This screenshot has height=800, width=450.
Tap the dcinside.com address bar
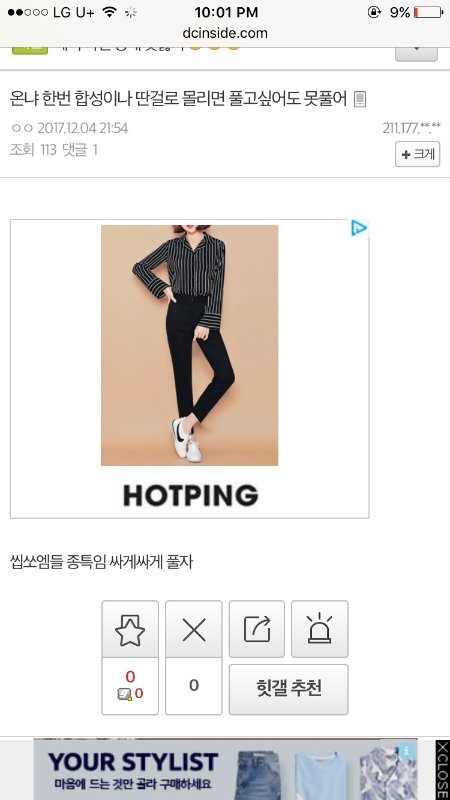pos(225,33)
